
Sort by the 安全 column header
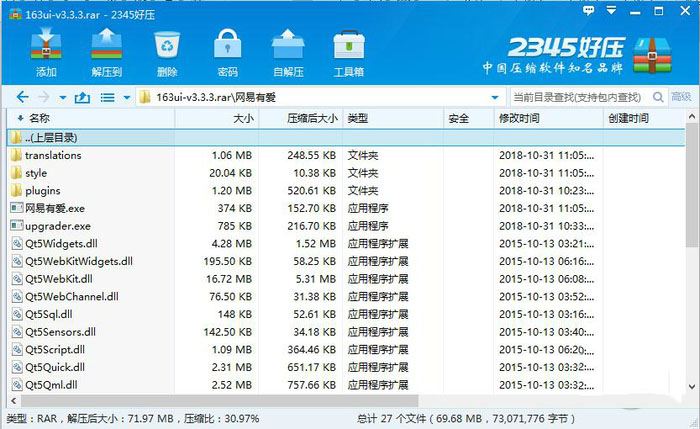click(x=469, y=118)
